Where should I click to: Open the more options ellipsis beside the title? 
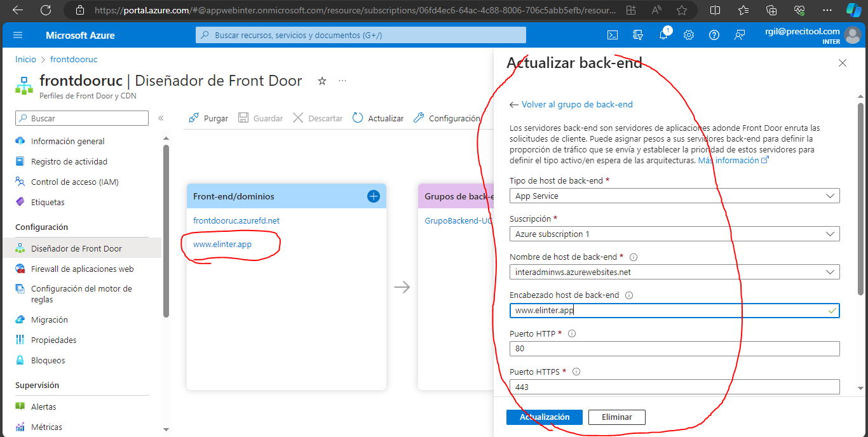(342, 81)
